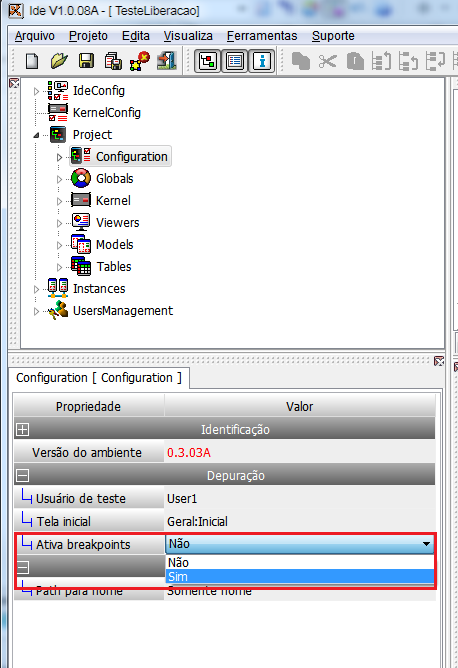Click the application icon in title bar
The height and width of the screenshot is (668, 458).
click(x=16, y=10)
